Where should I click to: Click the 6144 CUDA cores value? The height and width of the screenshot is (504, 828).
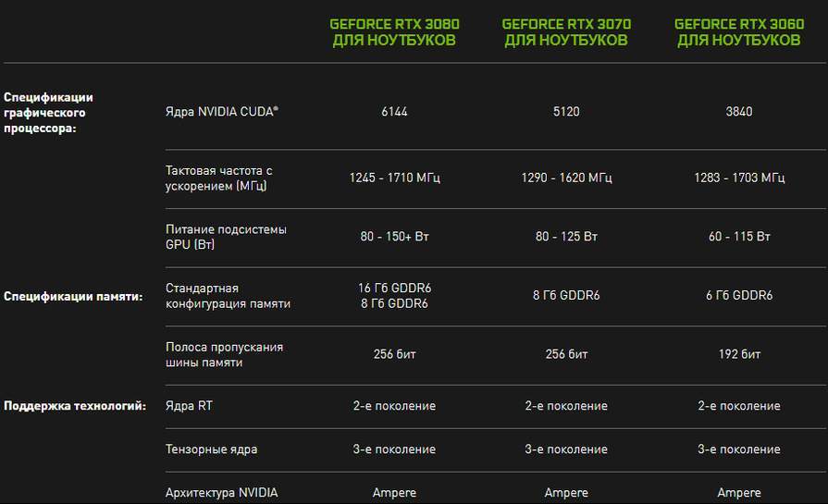click(x=394, y=112)
